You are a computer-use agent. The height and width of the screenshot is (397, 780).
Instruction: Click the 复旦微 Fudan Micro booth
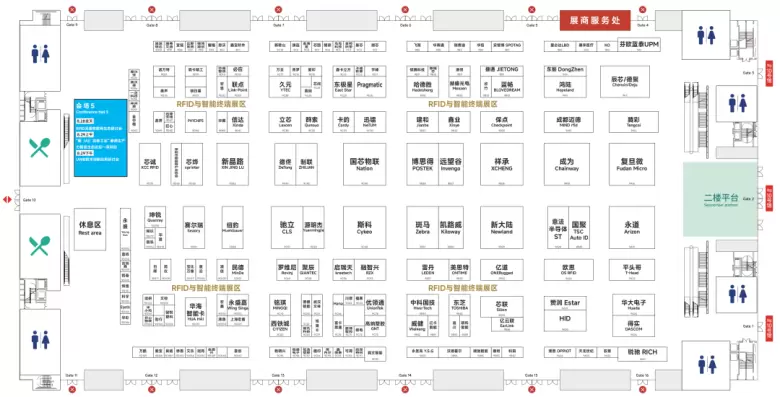click(632, 164)
